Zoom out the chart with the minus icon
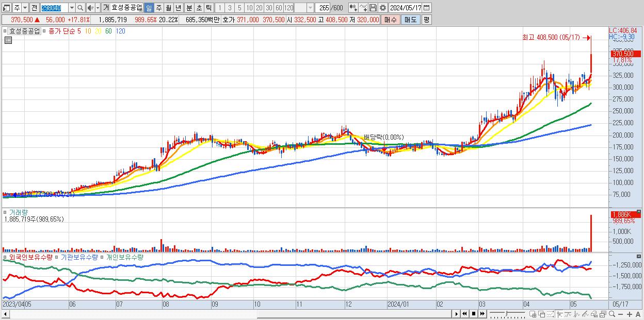644x320 pixels. [620, 314]
